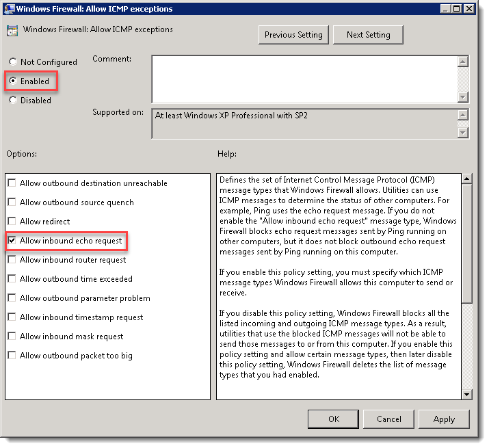Viewport: 489px width, 448px height.
Task: Click the Apply button
Action: 444,419
